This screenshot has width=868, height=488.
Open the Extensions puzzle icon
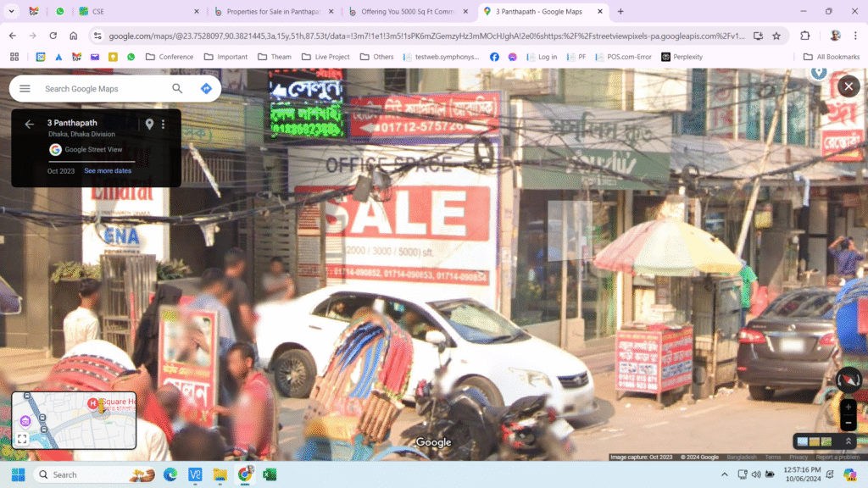(805, 36)
